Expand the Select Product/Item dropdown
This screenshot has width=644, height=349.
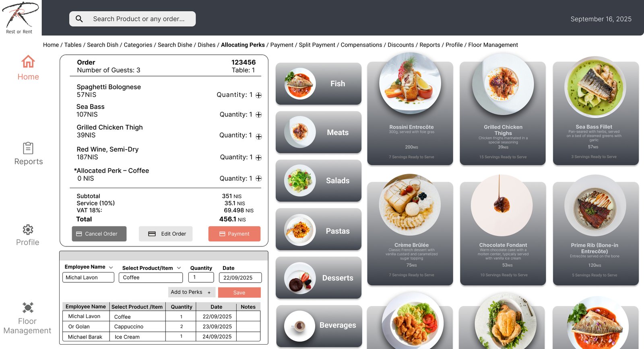[x=179, y=268]
